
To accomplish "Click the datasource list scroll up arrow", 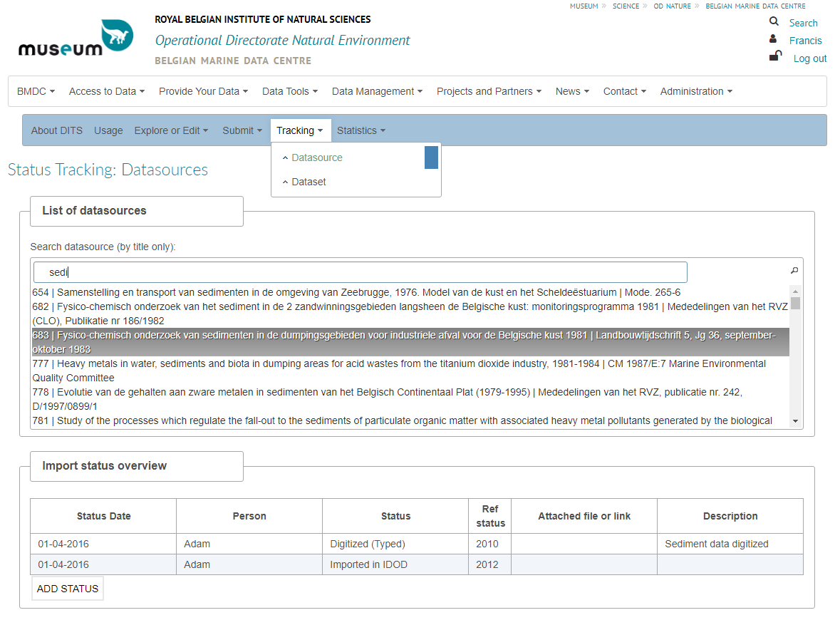I will 796,291.
